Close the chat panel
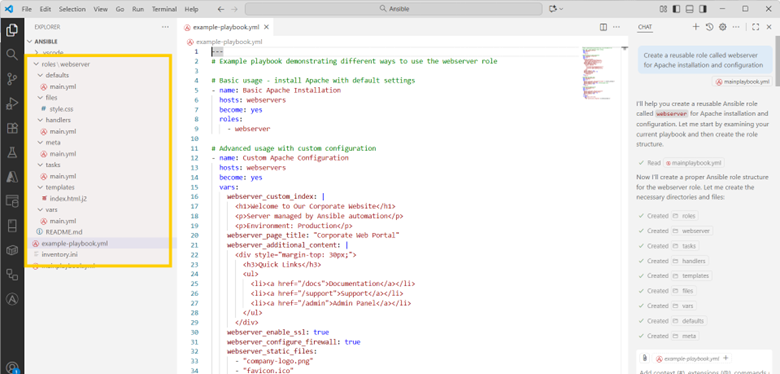This screenshot has width=780, height=374. 769,27
